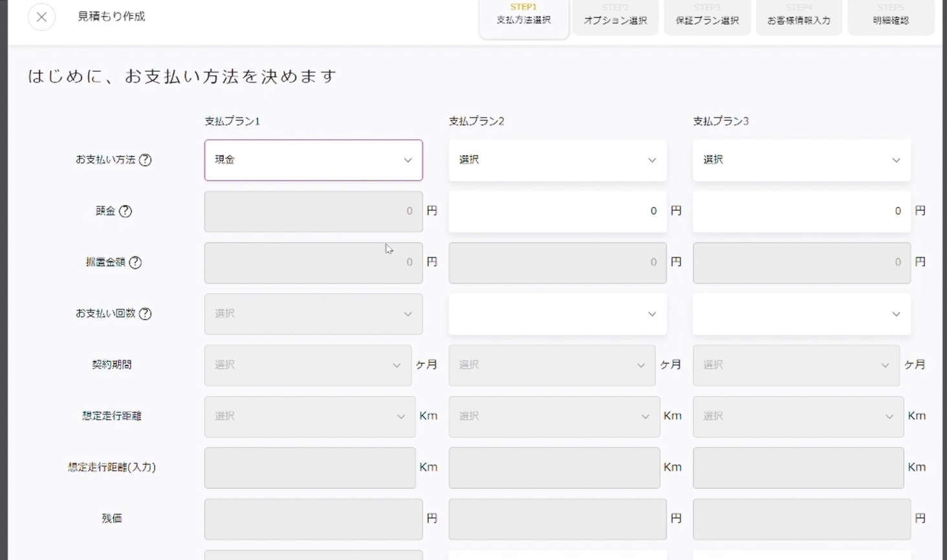This screenshot has height=560, width=947.
Task: Expand the お支払い回数 dropdown under 支払プラン3
Action: click(801, 314)
